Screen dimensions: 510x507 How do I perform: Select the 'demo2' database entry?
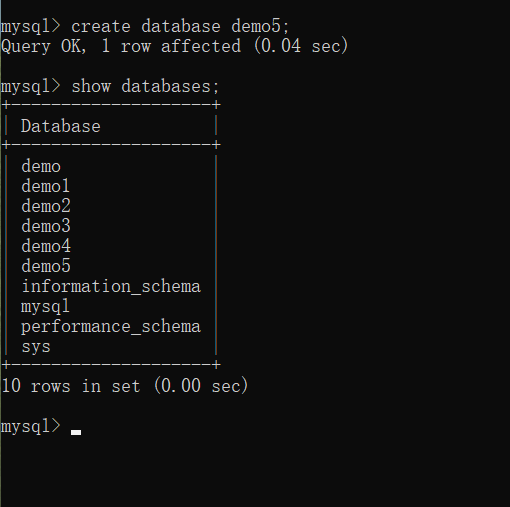pyautogui.click(x=46, y=206)
